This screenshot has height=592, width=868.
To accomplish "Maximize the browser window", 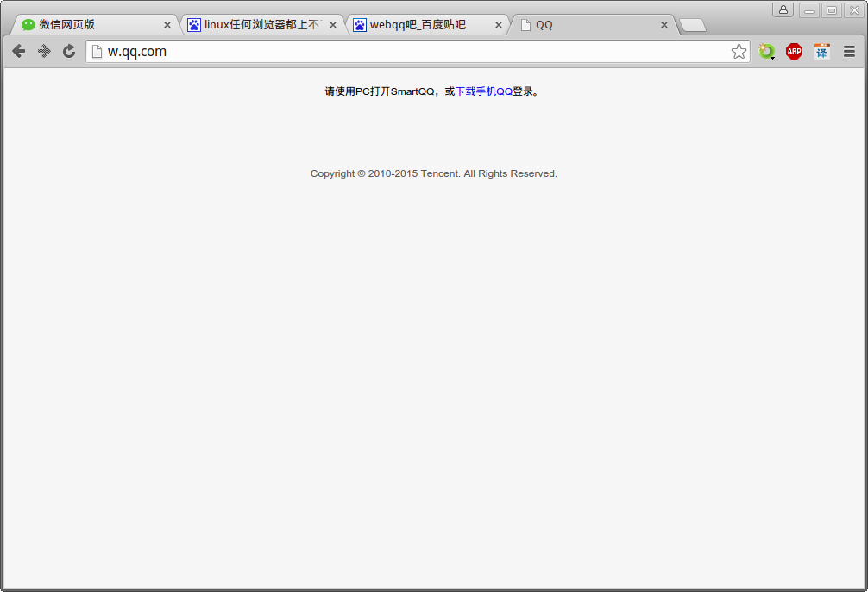I will [832, 10].
